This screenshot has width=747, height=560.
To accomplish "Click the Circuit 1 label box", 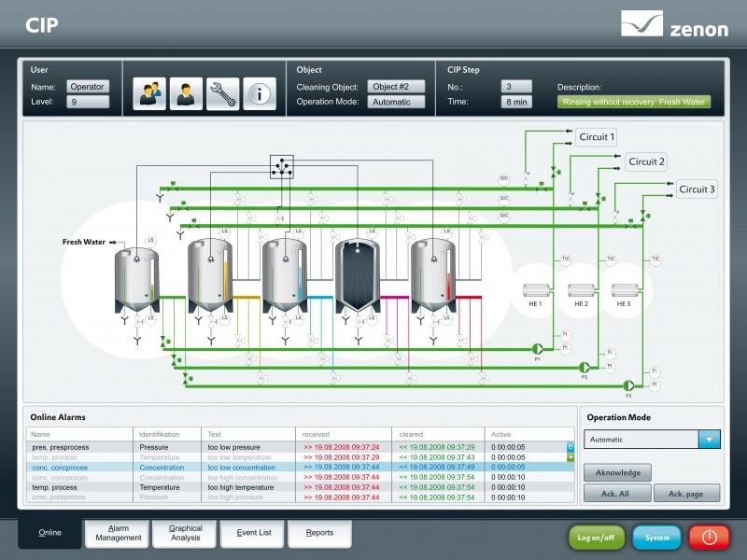I will (596, 137).
